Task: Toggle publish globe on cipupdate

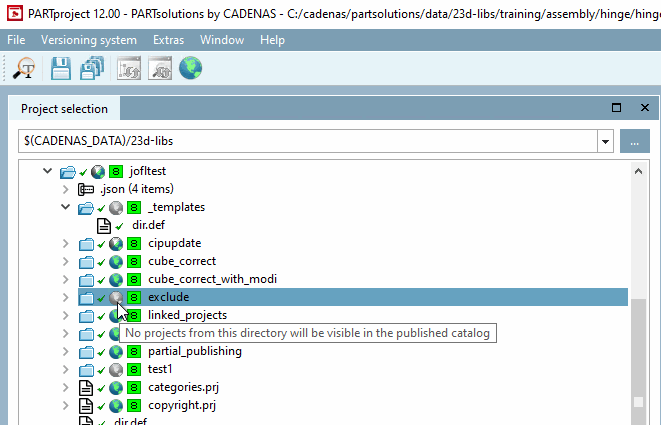Action: pos(116,244)
